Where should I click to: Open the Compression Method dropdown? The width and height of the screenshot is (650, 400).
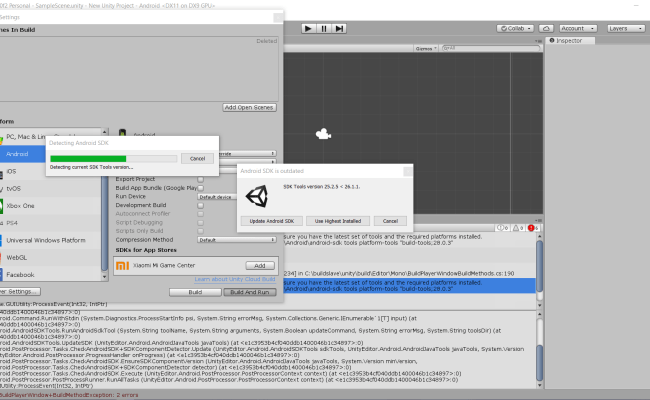[x=237, y=240]
